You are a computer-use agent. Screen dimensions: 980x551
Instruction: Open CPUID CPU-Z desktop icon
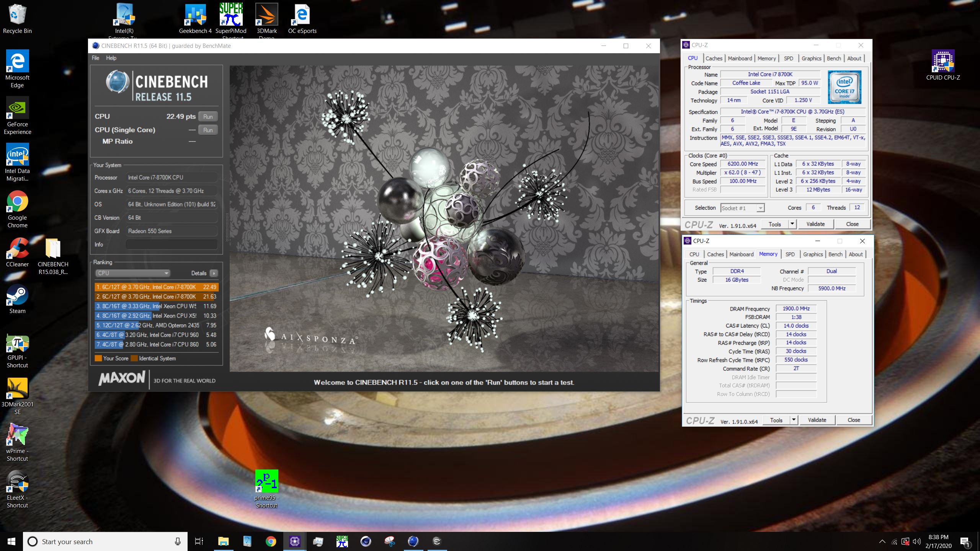[x=943, y=65]
